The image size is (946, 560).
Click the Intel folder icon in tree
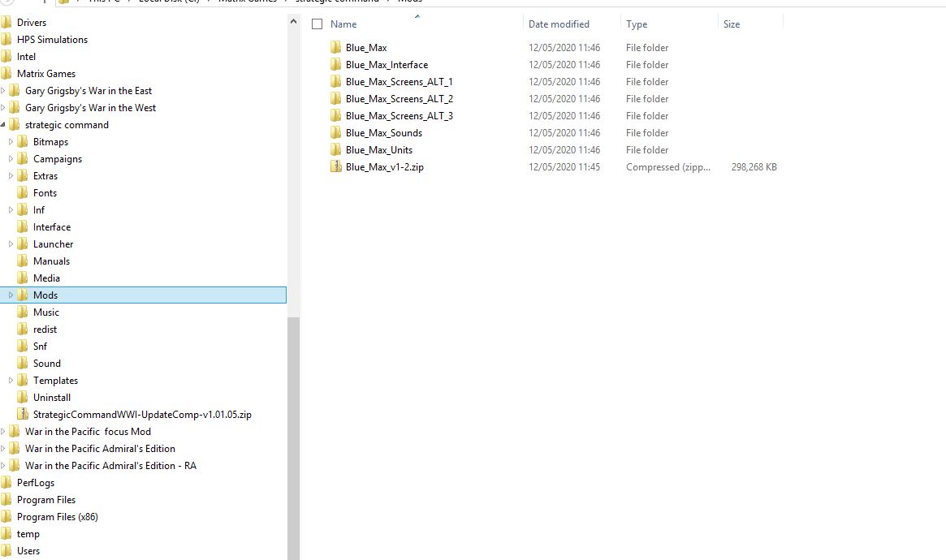tap(6, 57)
